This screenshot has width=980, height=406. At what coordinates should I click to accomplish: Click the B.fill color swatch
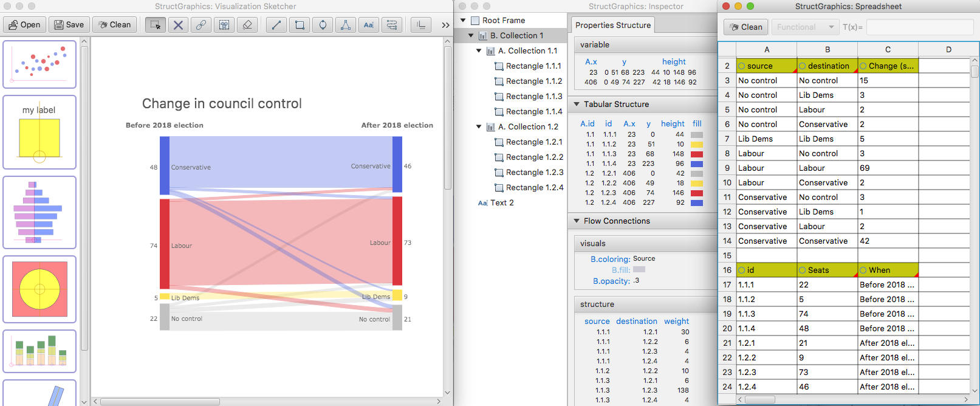pyautogui.click(x=639, y=269)
